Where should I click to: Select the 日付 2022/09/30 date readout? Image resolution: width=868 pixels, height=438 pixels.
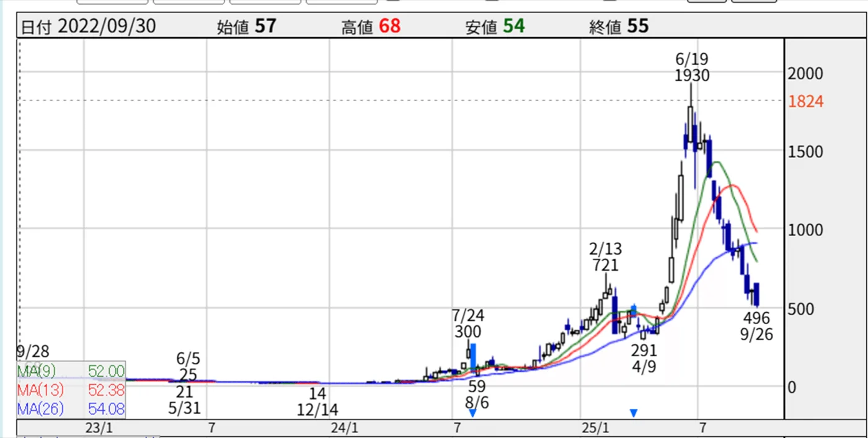click(89, 27)
